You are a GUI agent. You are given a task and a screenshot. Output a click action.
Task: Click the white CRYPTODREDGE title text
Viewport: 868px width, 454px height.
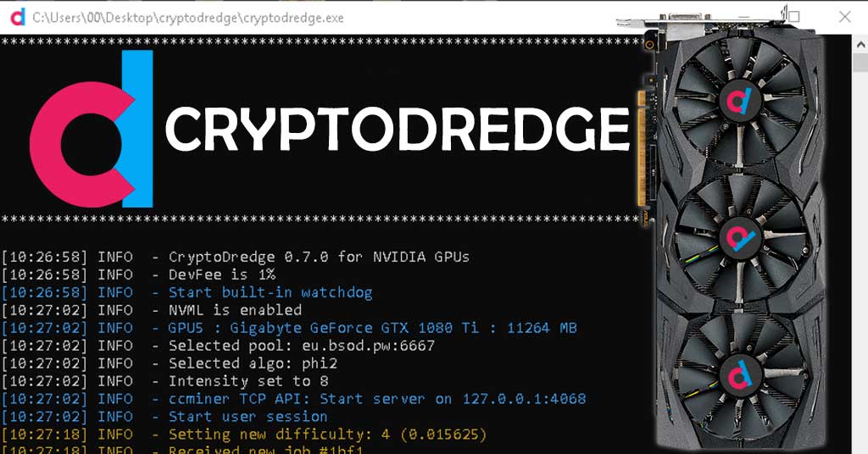[398, 129]
